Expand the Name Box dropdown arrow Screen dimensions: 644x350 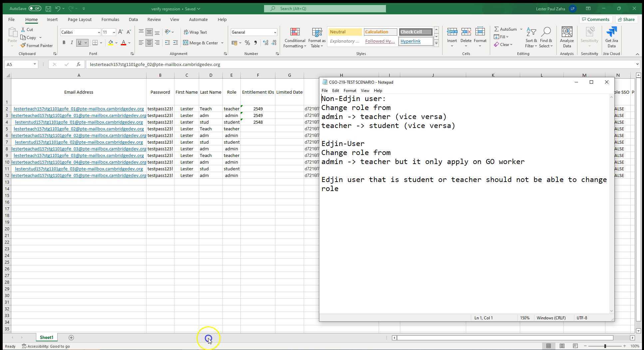click(x=35, y=64)
